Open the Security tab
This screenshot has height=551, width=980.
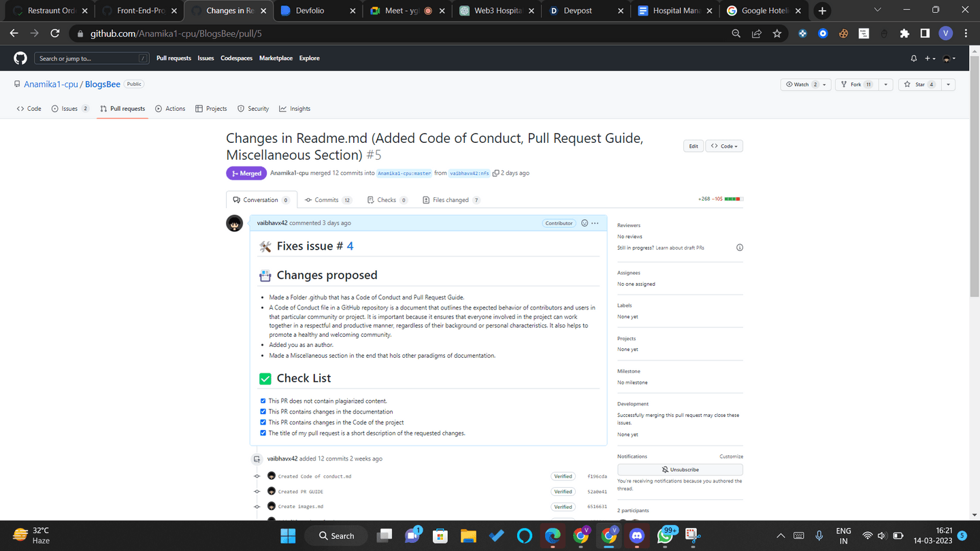click(253, 109)
